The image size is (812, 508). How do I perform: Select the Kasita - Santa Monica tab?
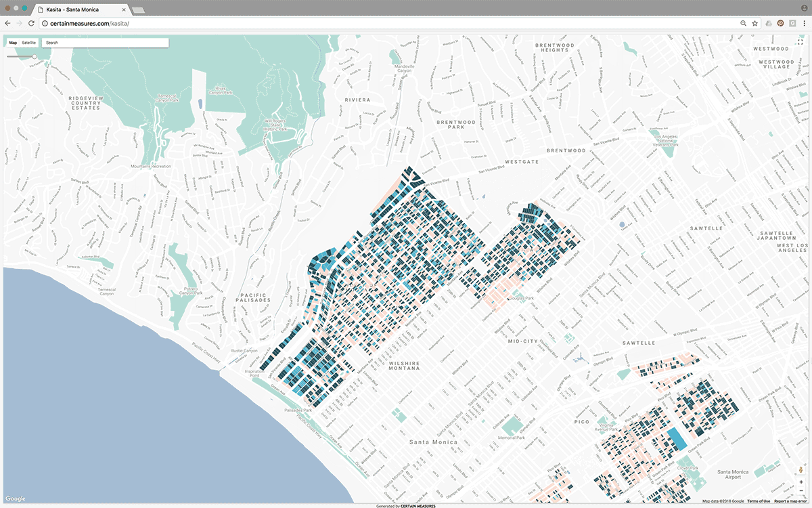[80, 10]
